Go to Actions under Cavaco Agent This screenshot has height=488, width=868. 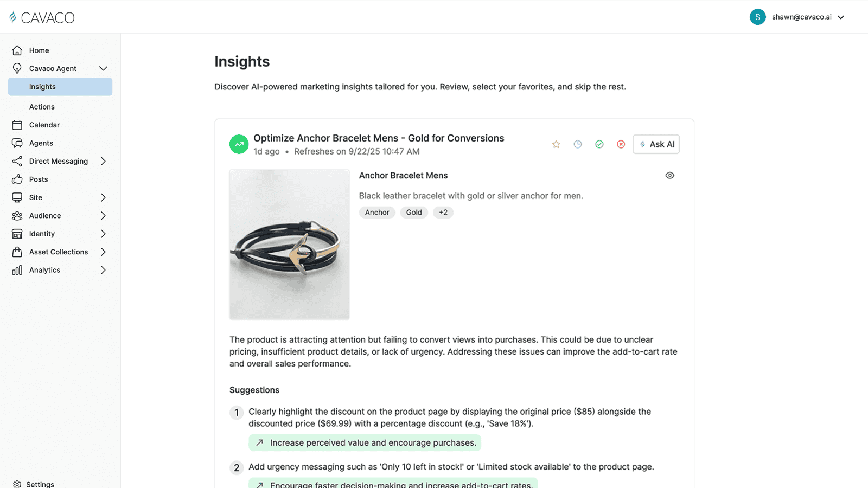pyautogui.click(x=42, y=107)
